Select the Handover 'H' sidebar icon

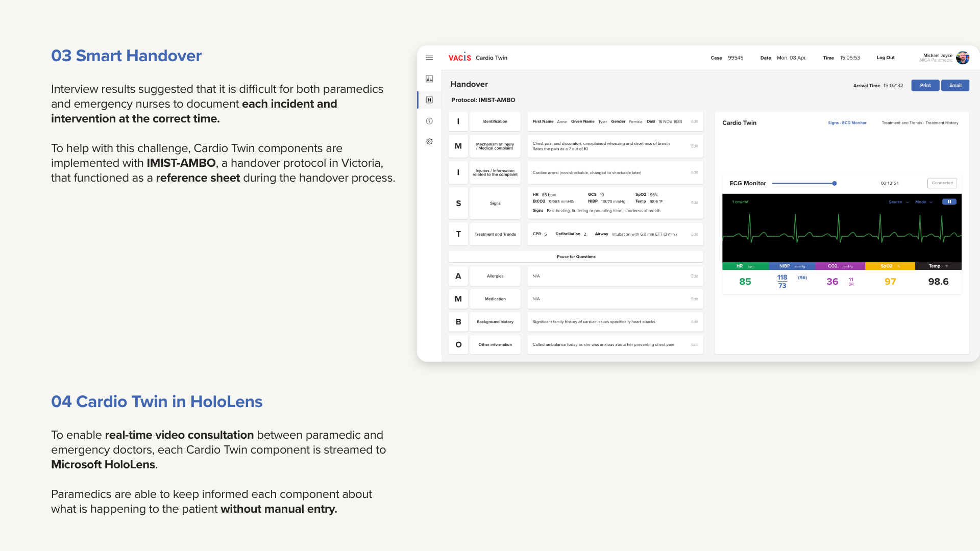[x=429, y=100]
